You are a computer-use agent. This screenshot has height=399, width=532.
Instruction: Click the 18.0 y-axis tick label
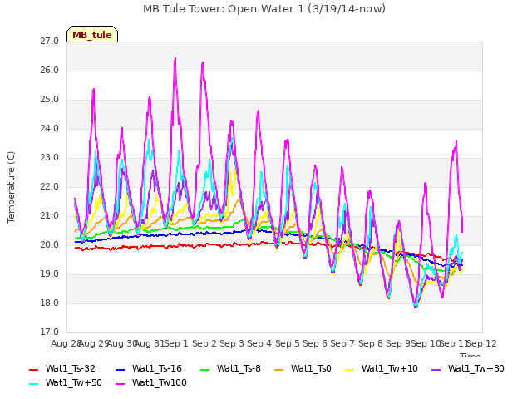(50, 303)
